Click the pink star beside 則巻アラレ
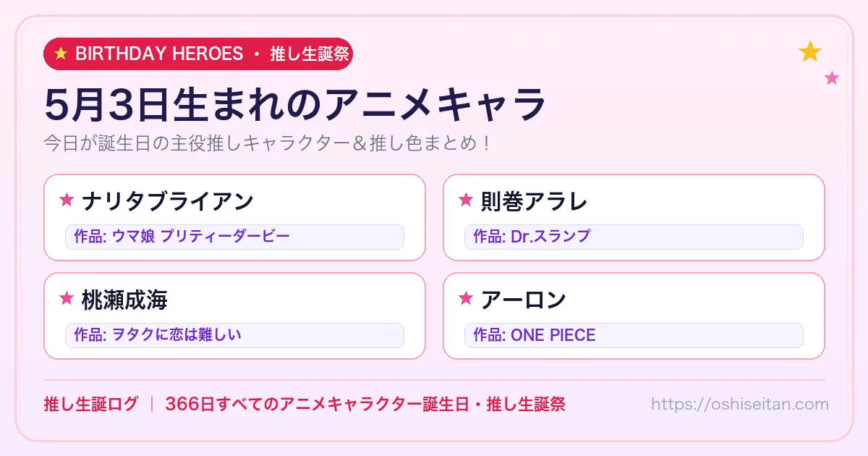Image resolution: width=868 pixels, height=456 pixels. coord(466,200)
